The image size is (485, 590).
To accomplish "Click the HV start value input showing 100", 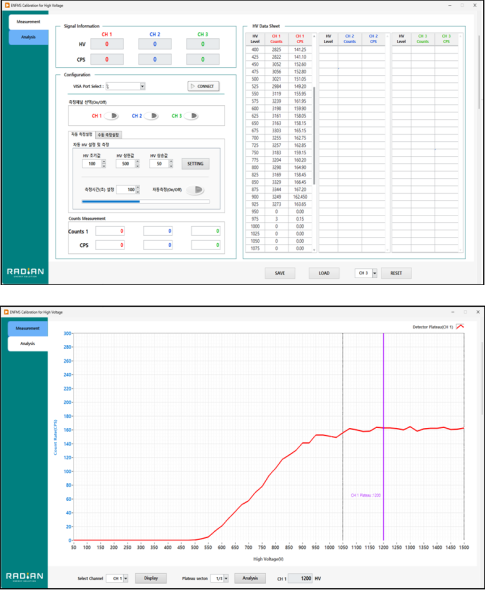I will pos(92,164).
